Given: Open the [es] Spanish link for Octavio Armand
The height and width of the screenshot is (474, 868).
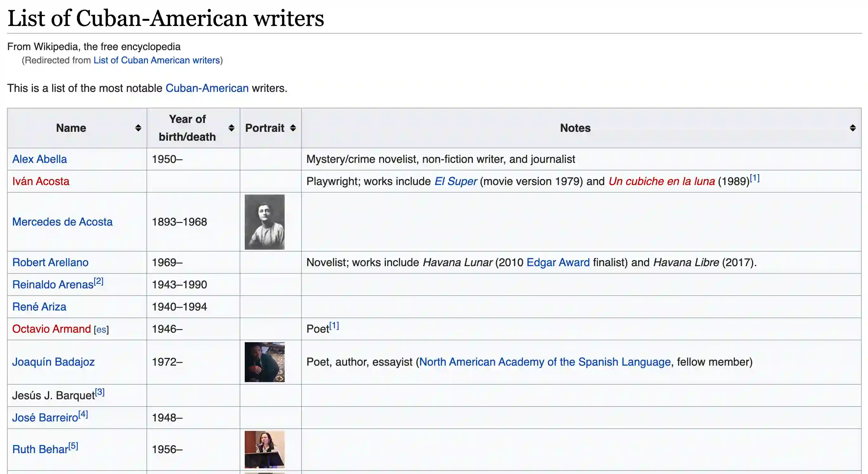Looking at the screenshot, I should point(101,330).
